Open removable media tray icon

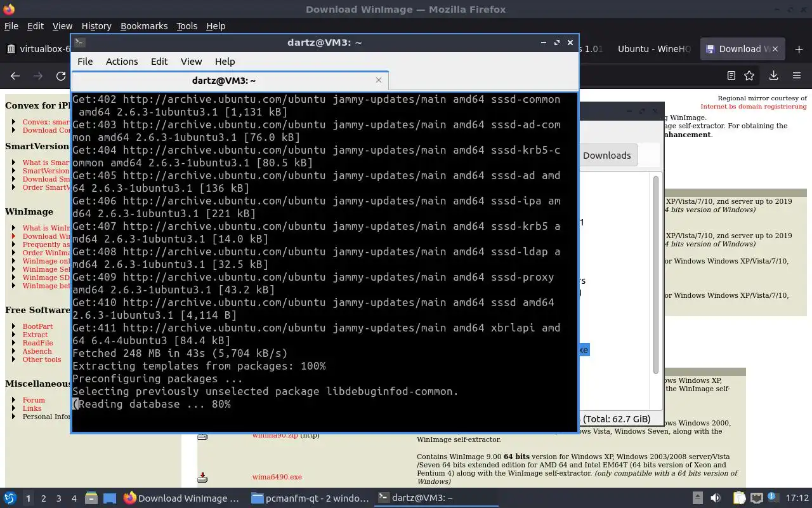tap(697, 498)
